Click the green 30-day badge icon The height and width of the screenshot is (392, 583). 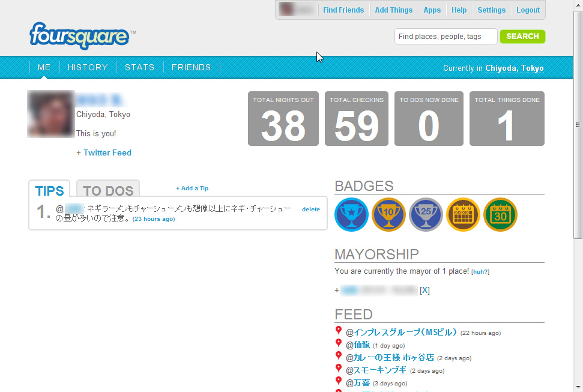coord(500,214)
